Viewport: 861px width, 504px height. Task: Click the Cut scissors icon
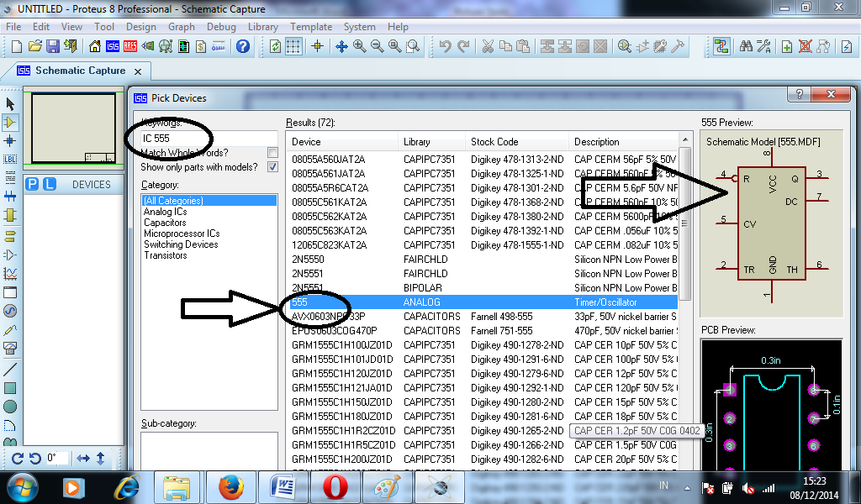488,46
